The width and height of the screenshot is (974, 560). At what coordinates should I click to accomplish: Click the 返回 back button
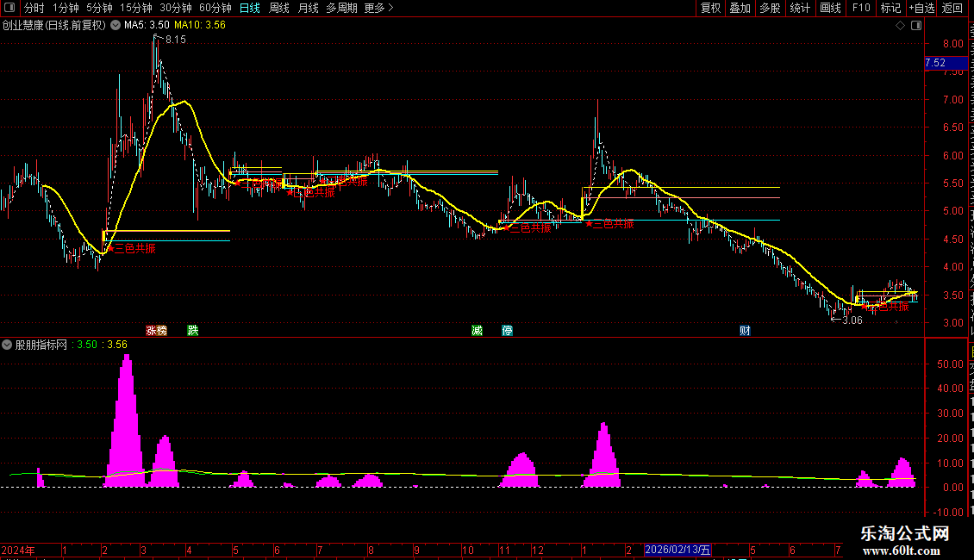(x=952, y=8)
